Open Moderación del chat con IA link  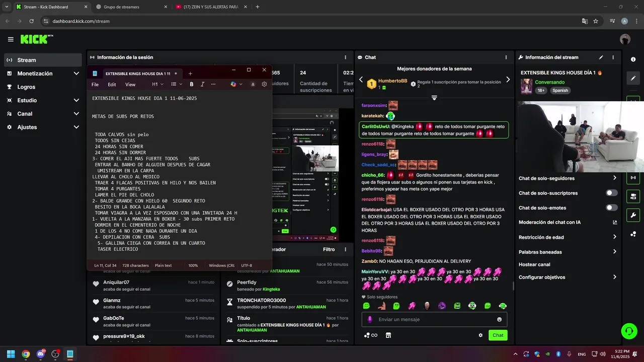point(568,222)
